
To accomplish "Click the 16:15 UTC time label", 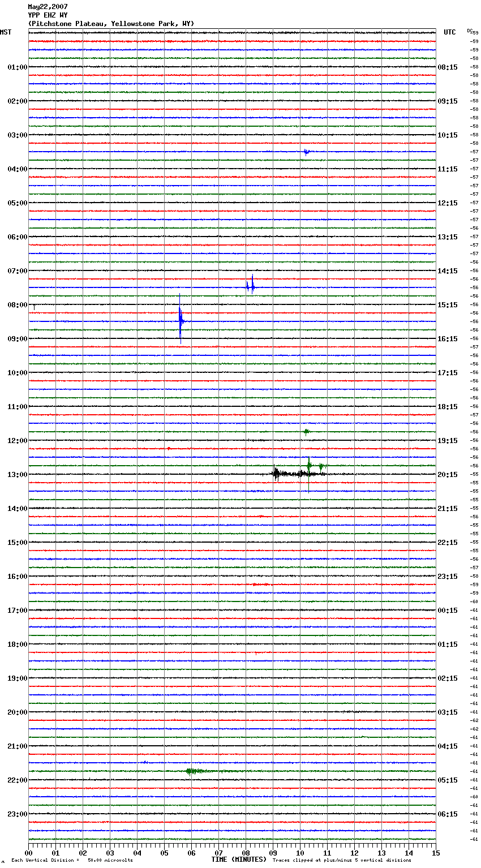I will [448, 339].
